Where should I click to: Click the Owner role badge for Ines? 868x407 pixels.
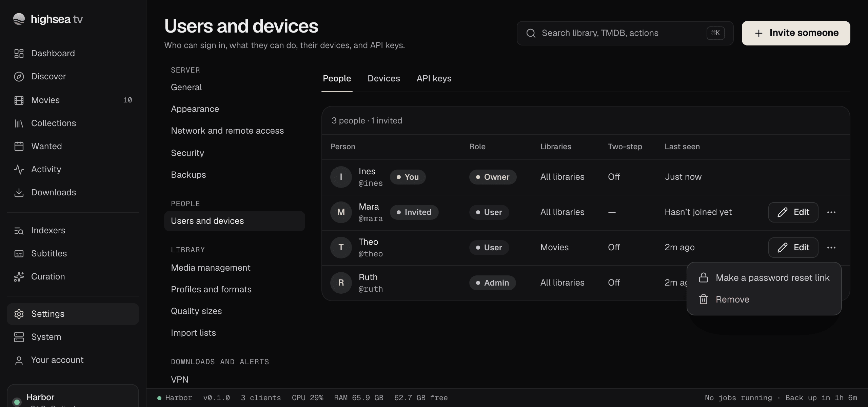[x=493, y=177]
